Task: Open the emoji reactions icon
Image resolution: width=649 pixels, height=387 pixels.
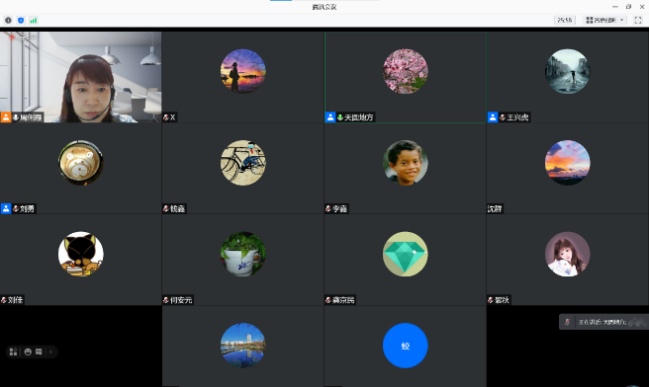Action: 28,352
